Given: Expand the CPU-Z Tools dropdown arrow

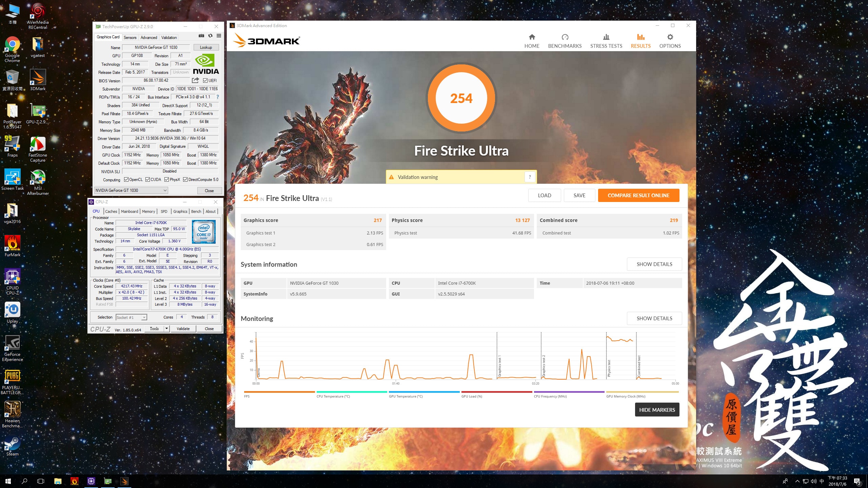Looking at the screenshot, I should tap(166, 329).
